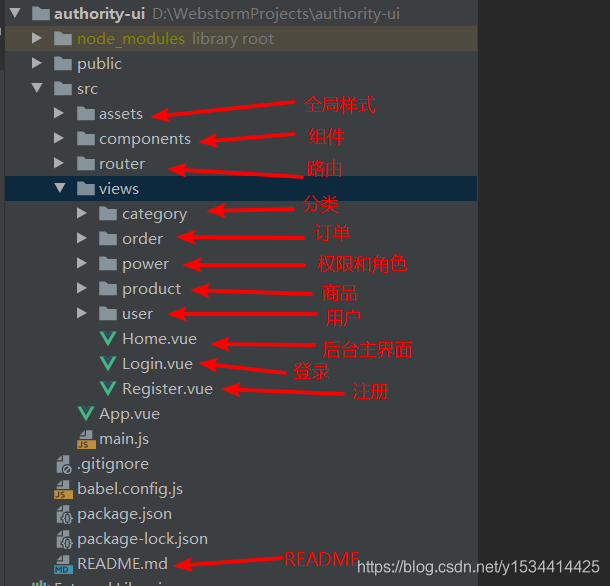Select the assets folder name

(x=121, y=114)
